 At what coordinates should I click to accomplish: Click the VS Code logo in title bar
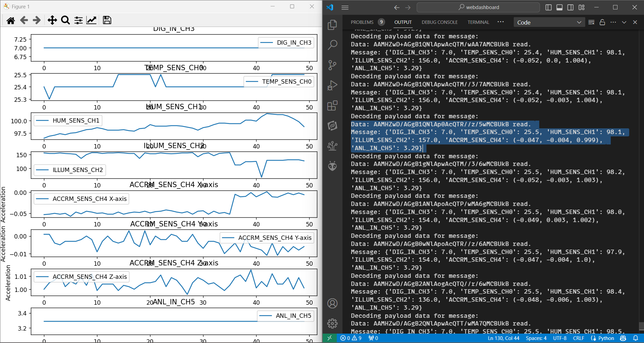click(330, 7)
